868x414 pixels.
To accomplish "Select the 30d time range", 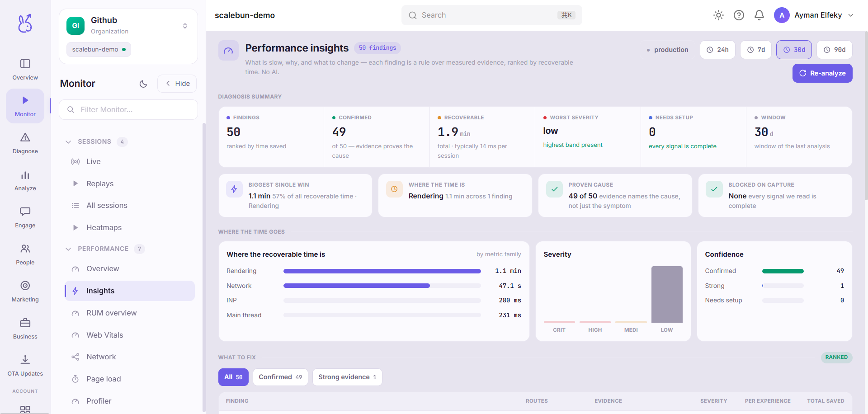I will pyautogui.click(x=794, y=50).
